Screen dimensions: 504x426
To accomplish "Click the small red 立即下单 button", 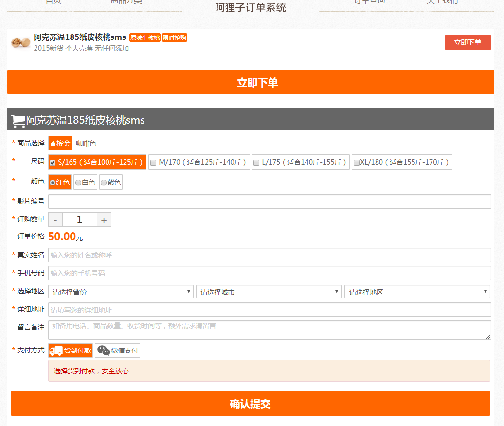I will 468,42.
